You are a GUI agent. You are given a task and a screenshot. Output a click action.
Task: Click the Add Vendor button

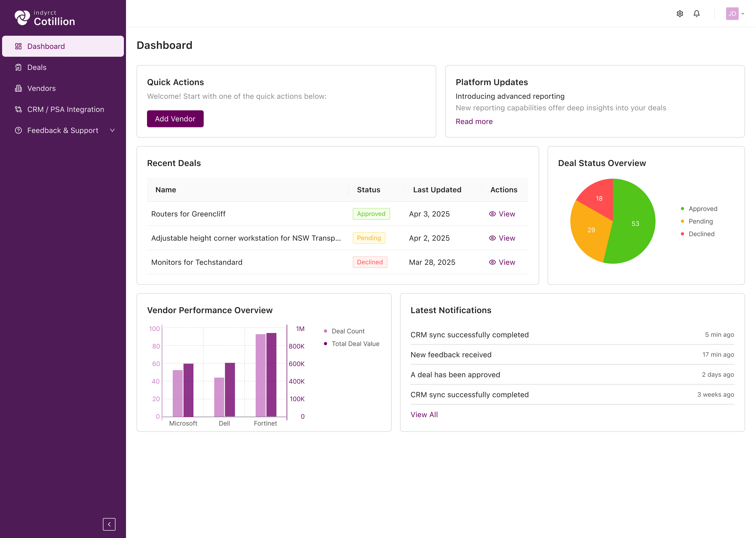click(175, 118)
